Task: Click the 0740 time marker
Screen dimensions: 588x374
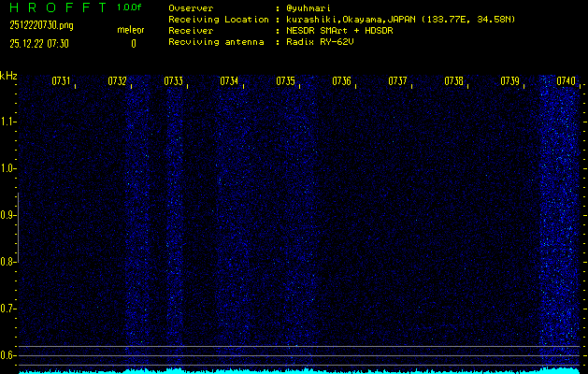Action: pyautogui.click(x=566, y=81)
